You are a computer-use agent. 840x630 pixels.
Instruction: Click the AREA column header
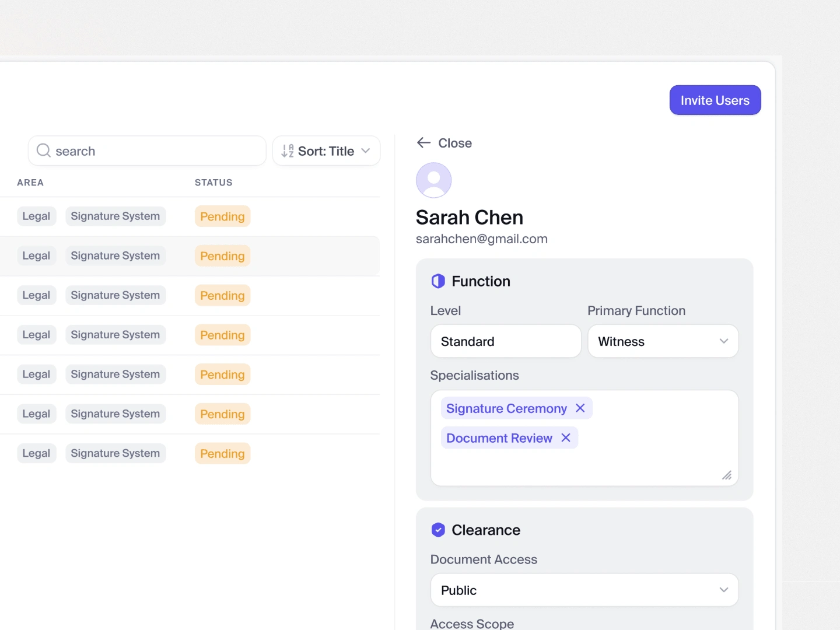click(x=30, y=183)
